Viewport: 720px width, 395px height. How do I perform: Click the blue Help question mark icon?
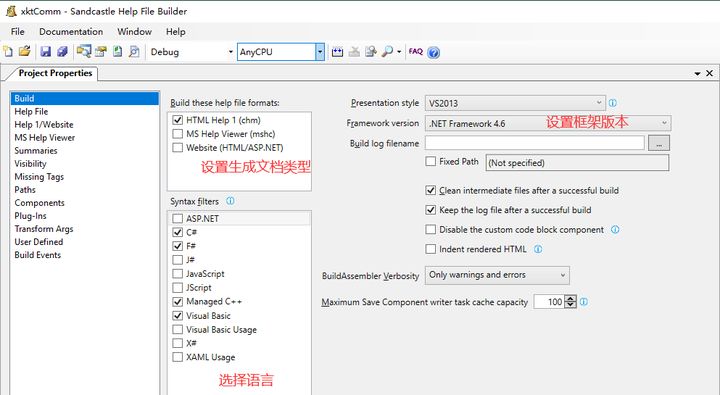tap(433, 52)
